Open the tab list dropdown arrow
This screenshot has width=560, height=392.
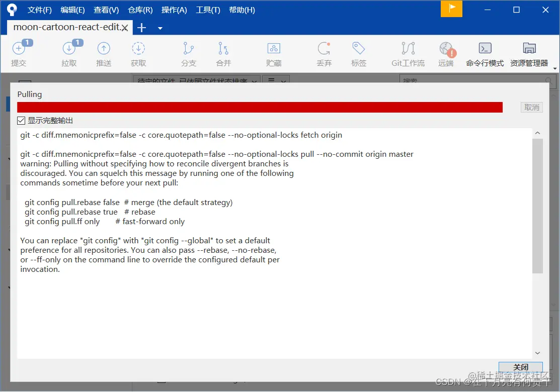pos(160,28)
